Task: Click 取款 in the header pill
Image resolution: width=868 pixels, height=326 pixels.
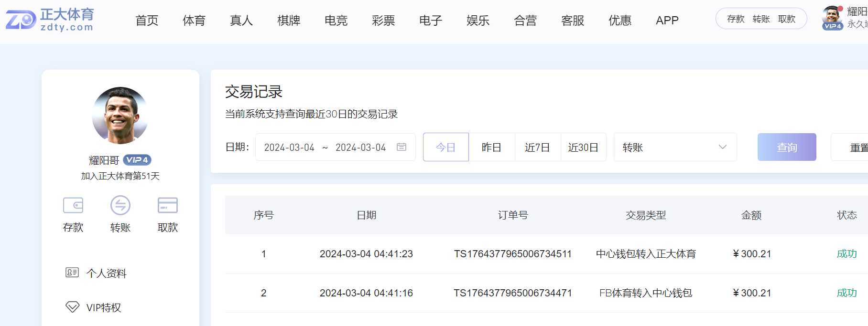Action: click(x=786, y=19)
